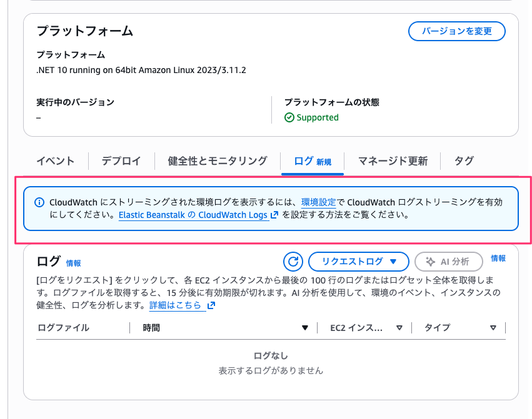This screenshot has width=532, height=419.
Task: Sort by the タイプ column arrow
Action: (493, 328)
